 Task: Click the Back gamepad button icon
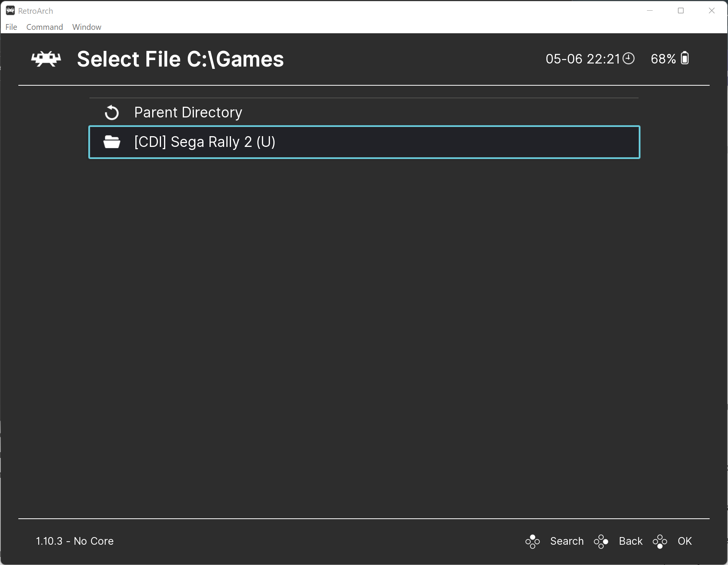(601, 541)
